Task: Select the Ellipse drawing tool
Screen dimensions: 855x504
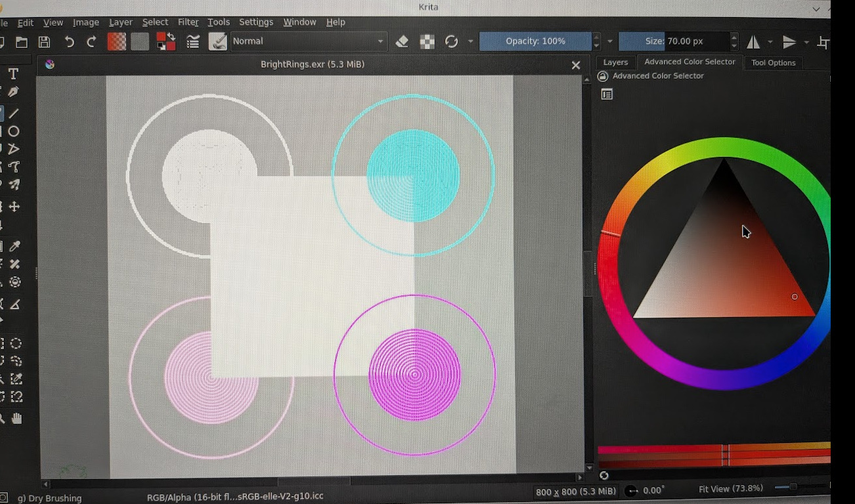Action: tap(14, 131)
